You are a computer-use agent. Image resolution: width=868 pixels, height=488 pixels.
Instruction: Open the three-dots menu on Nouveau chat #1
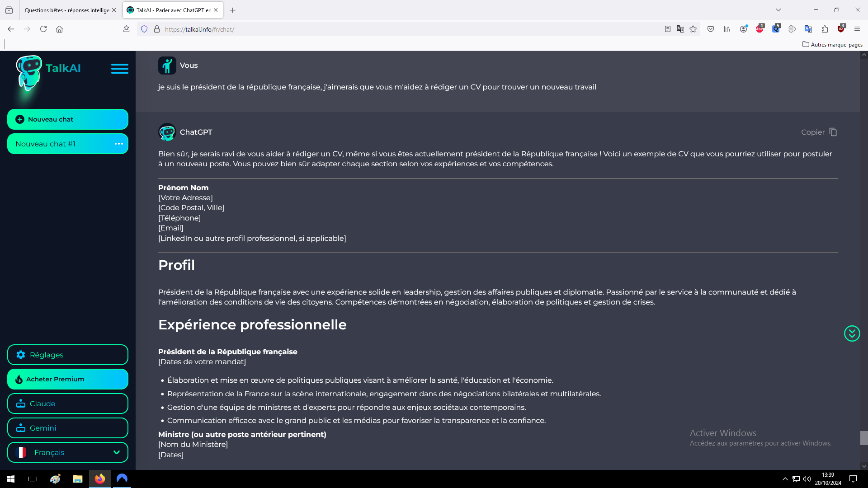tap(119, 144)
